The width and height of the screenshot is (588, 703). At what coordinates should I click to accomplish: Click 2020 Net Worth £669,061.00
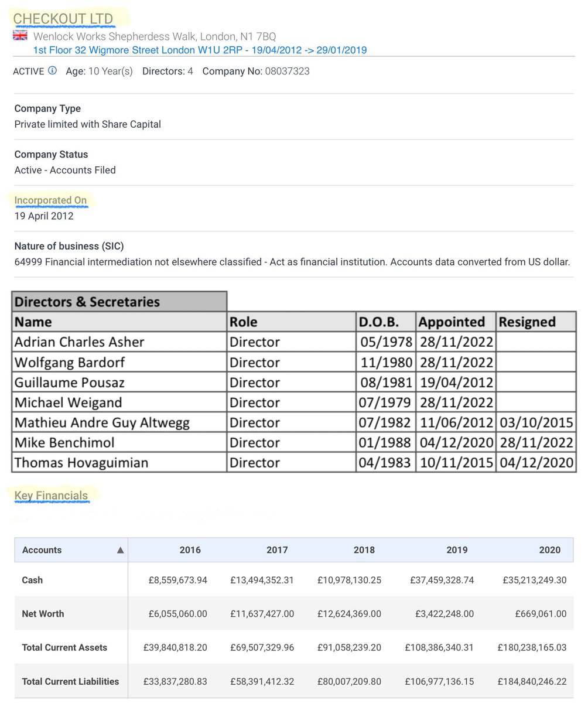tap(541, 615)
